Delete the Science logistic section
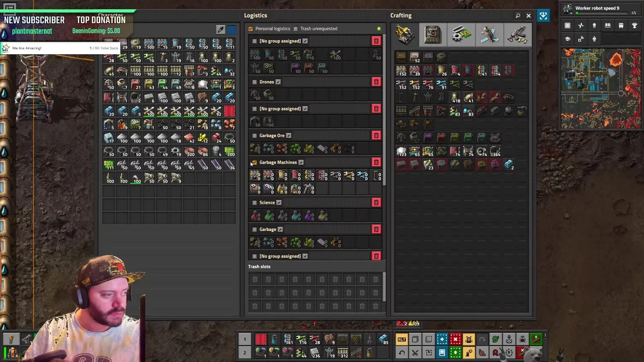This screenshot has height=362, width=644. click(x=376, y=203)
